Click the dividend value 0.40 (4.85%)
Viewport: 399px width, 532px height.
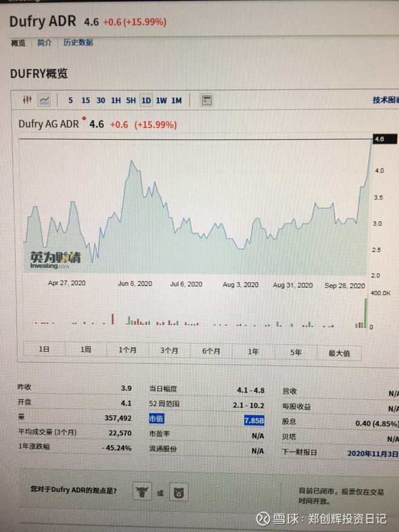pyautogui.click(x=377, y=424)
